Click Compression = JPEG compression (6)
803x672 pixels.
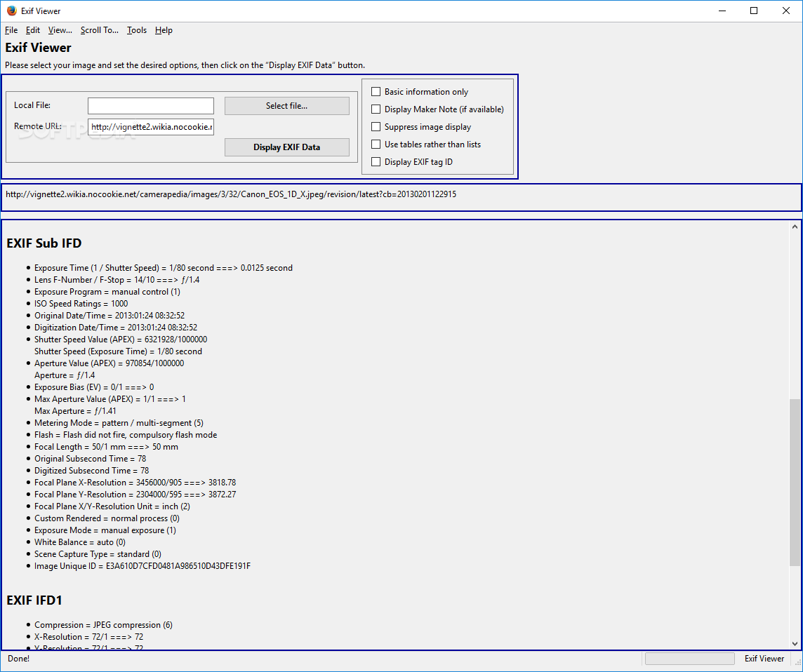click(103, 625)
